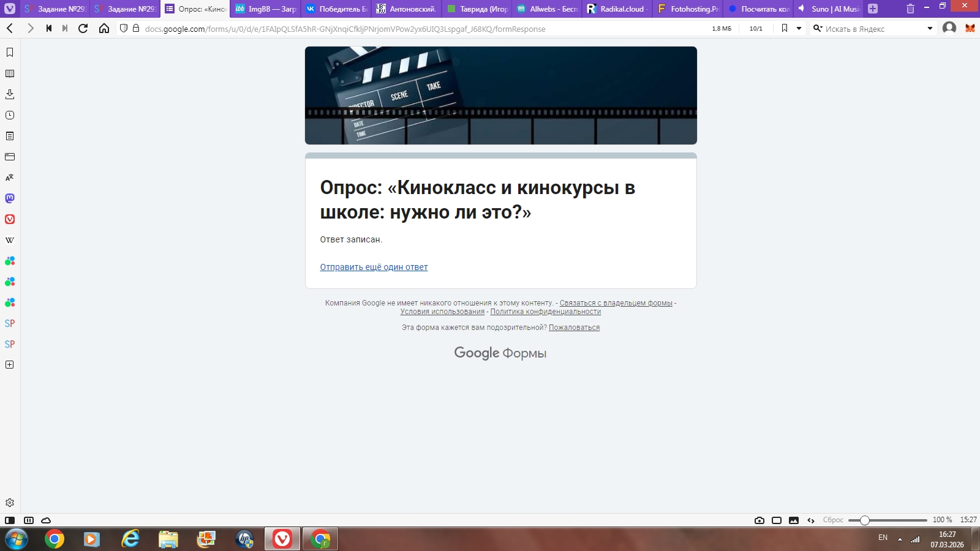
Task: Adjust the page zoom slider
Action: click(864, 520)
